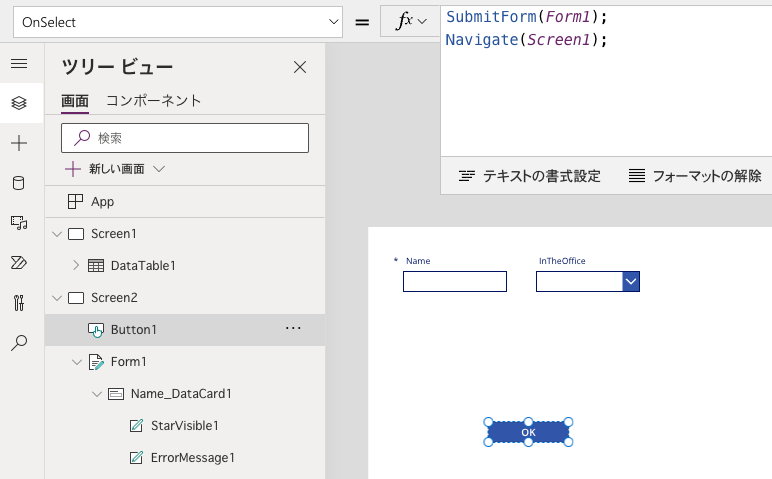This screenshot has width=772, height=479.
Task: Collapse the Screen1 node
Action: click(57, 234)
